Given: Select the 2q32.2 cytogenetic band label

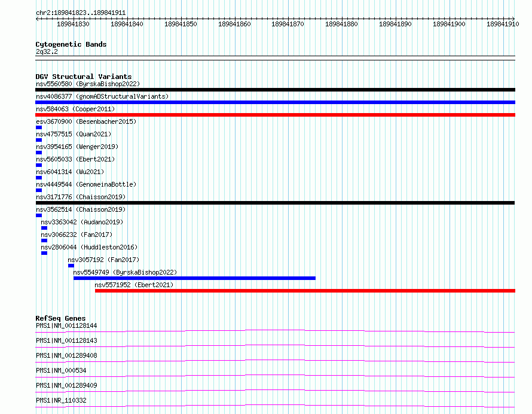Looking at the screenshot, I should click(x=47, y=51).
